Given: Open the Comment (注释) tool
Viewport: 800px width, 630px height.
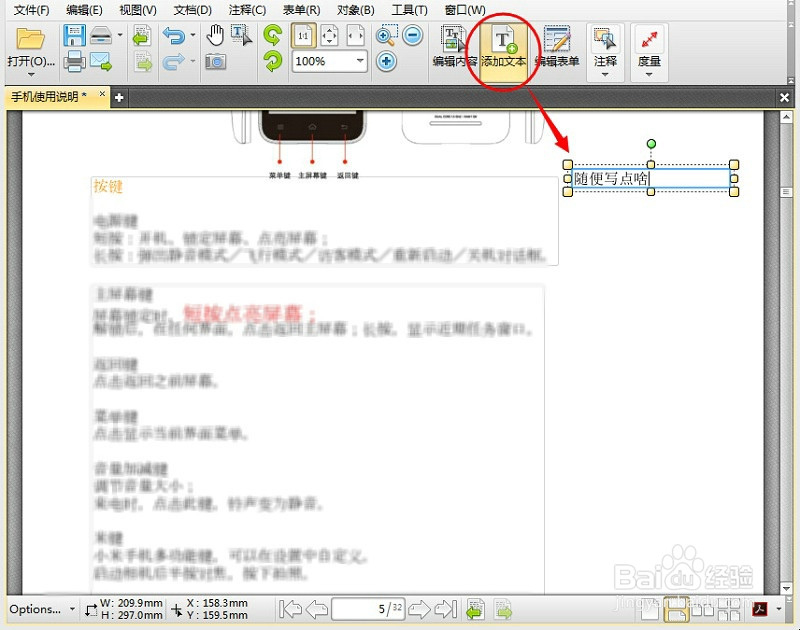Looking at the screenshot, I should [x=603, y=47].
